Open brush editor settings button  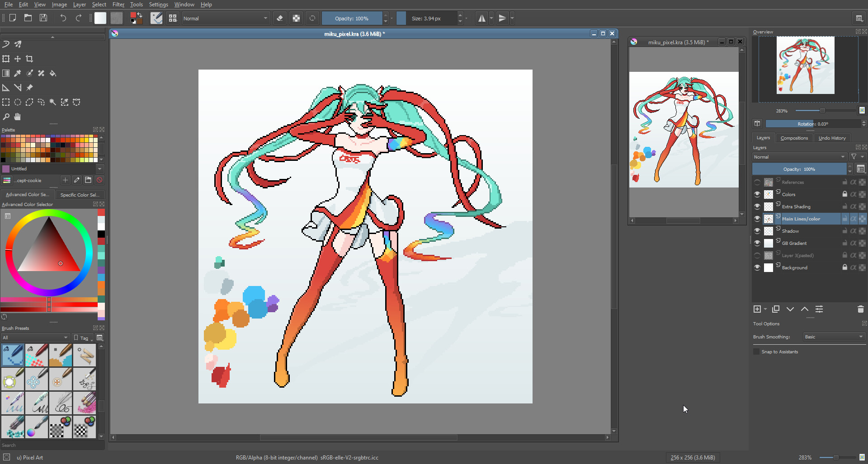click(x=156, y=18)
